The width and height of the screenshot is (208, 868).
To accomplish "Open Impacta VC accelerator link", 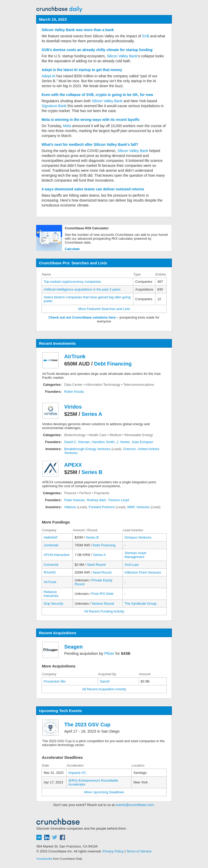I will click(77, 773).
